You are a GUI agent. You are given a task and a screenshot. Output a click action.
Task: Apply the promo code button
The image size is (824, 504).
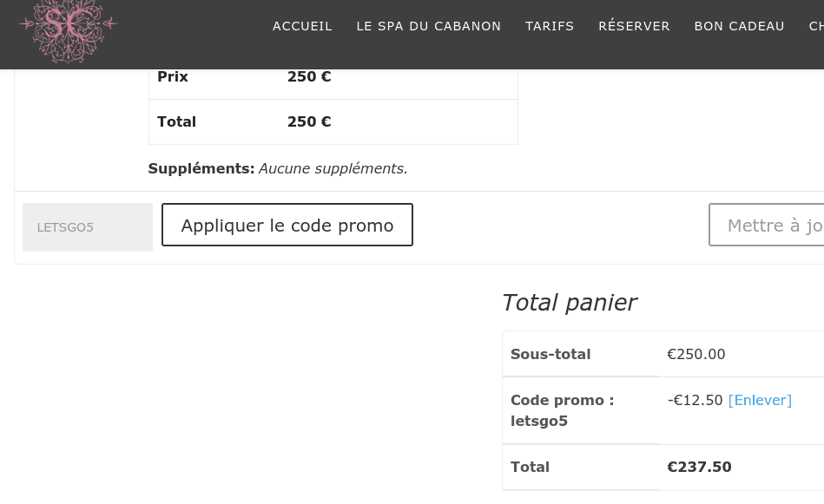click(x=287, y=225)
